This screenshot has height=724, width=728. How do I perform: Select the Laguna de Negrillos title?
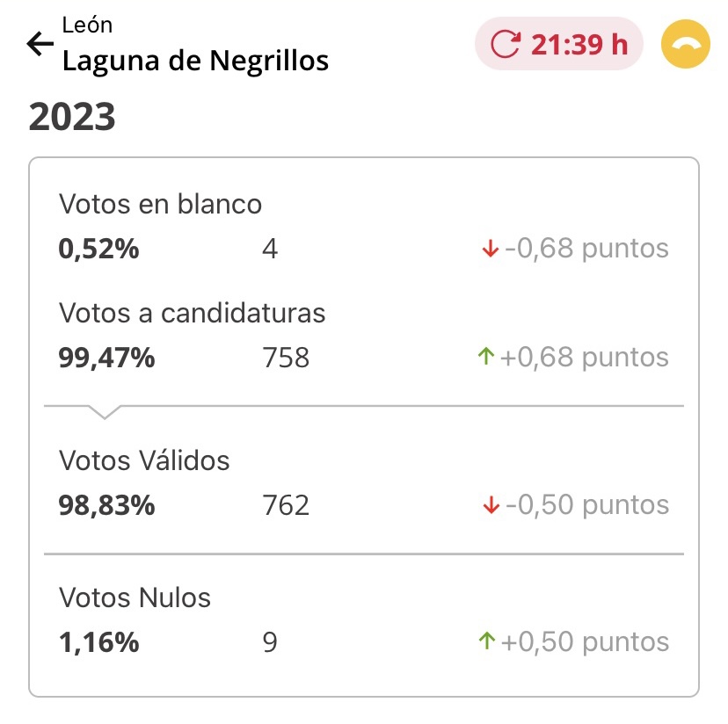click(x=195, y=61)
